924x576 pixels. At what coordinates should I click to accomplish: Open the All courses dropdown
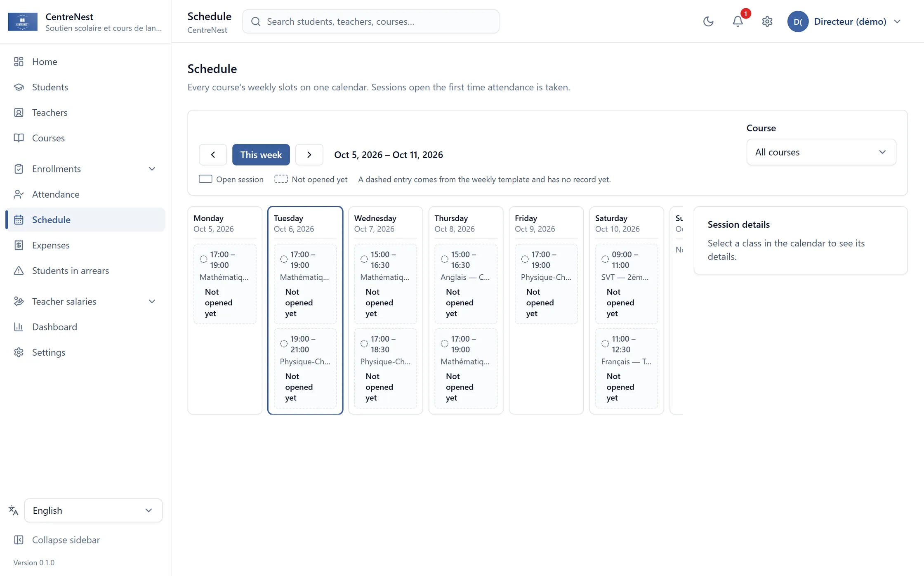(x=821, y=152)
